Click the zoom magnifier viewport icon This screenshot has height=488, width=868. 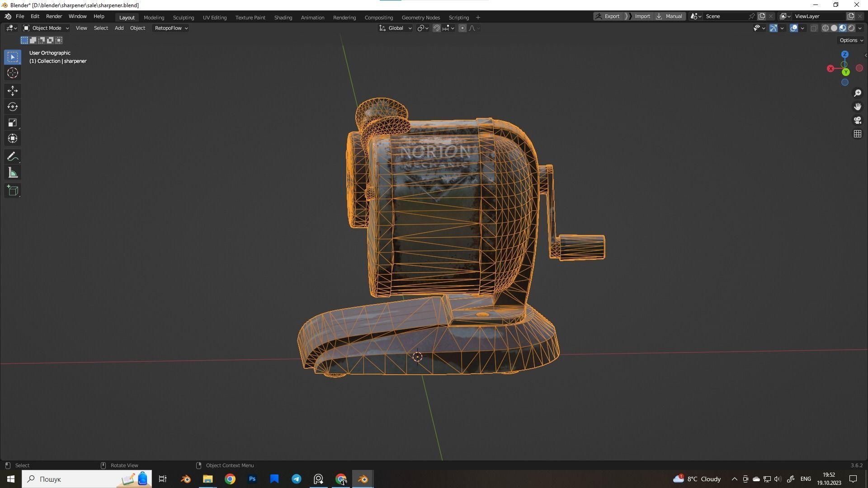click(x=858, y=93)
